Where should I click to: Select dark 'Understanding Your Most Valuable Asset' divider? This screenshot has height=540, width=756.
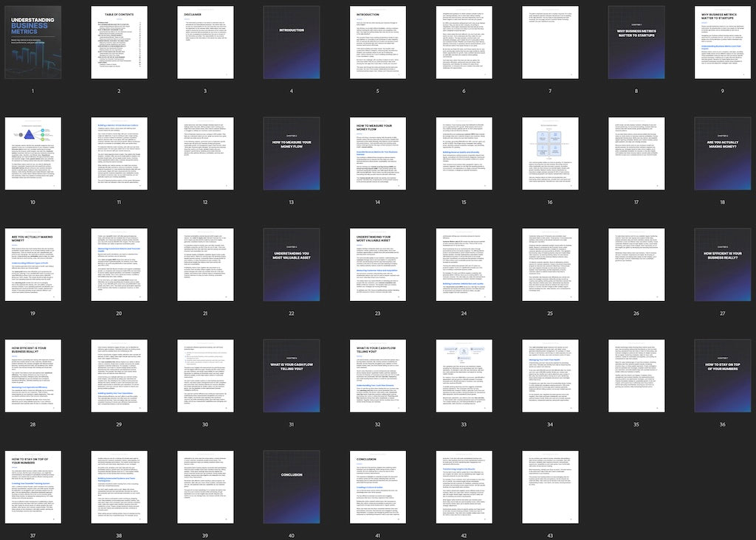(292, 264)
